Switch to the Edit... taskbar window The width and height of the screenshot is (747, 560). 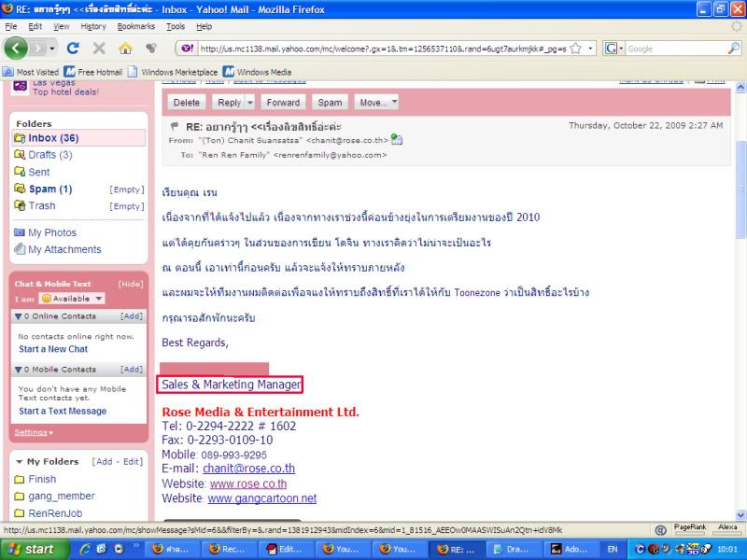(x=286, y=549)
